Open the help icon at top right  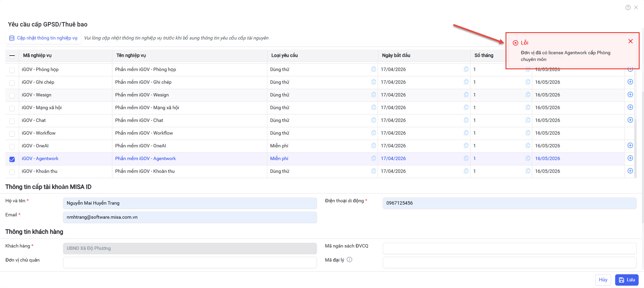click(x=628, y=7)
